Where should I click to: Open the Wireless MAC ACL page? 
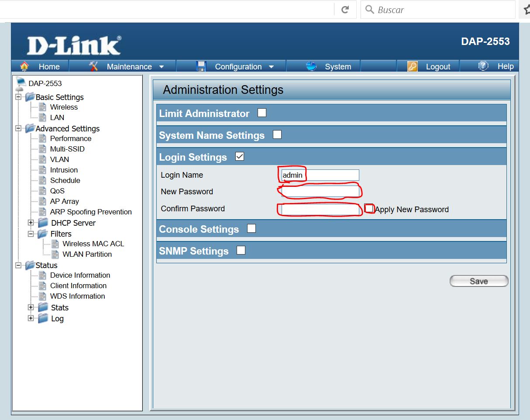pyautogui.click(x=93, y=244)
